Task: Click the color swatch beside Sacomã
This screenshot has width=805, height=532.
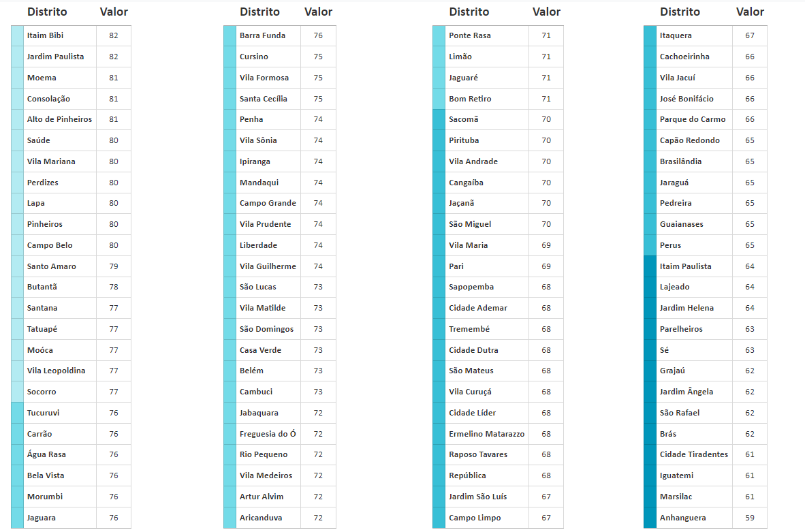Action: coord(439,119)
